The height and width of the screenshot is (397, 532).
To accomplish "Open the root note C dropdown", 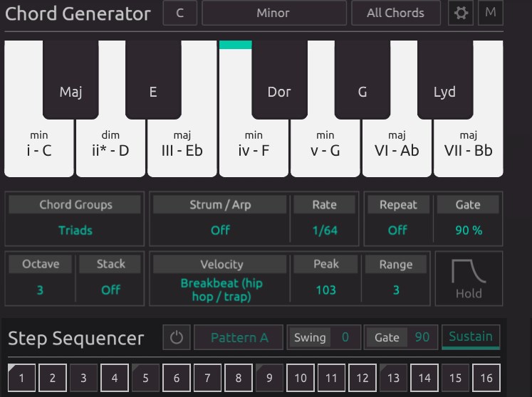I will point(180,13).
